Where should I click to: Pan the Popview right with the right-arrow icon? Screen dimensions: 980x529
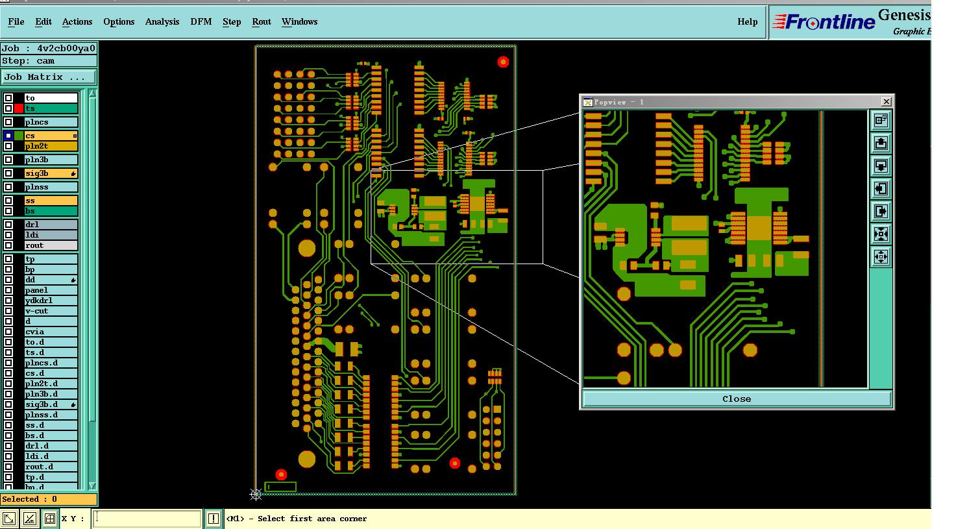(x=881, y=211)
